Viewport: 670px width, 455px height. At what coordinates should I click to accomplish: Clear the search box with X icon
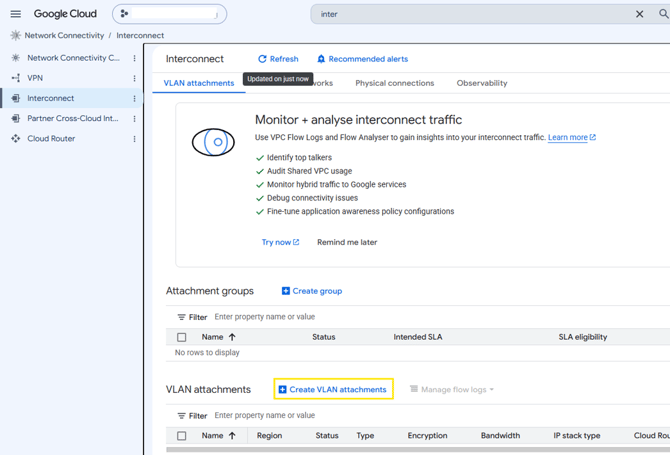pos(639,14)
